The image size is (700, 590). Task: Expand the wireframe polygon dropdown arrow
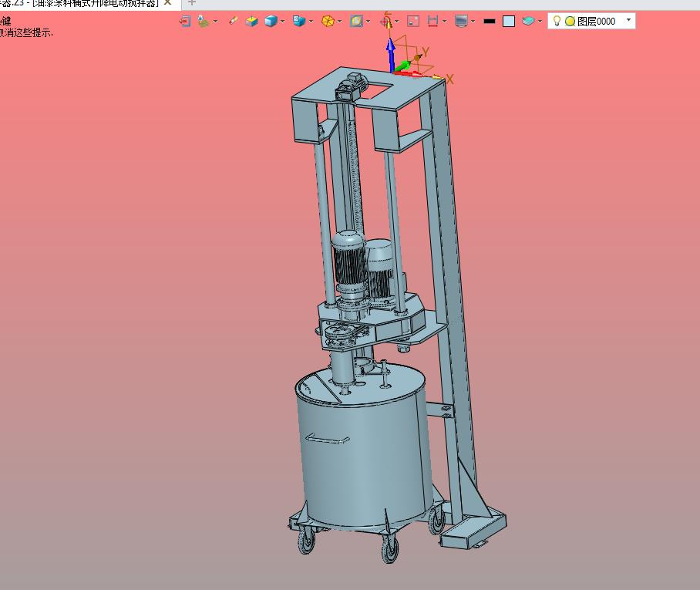click(340, 21)
